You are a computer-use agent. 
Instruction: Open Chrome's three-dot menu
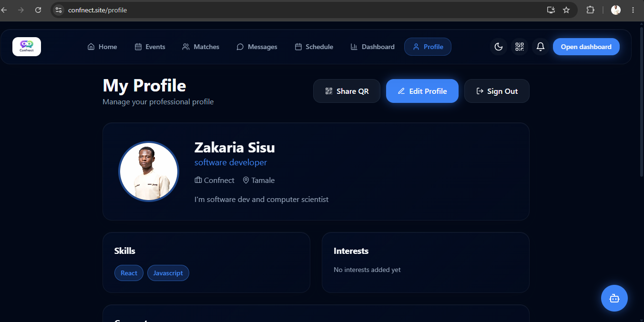pos(633,10)
